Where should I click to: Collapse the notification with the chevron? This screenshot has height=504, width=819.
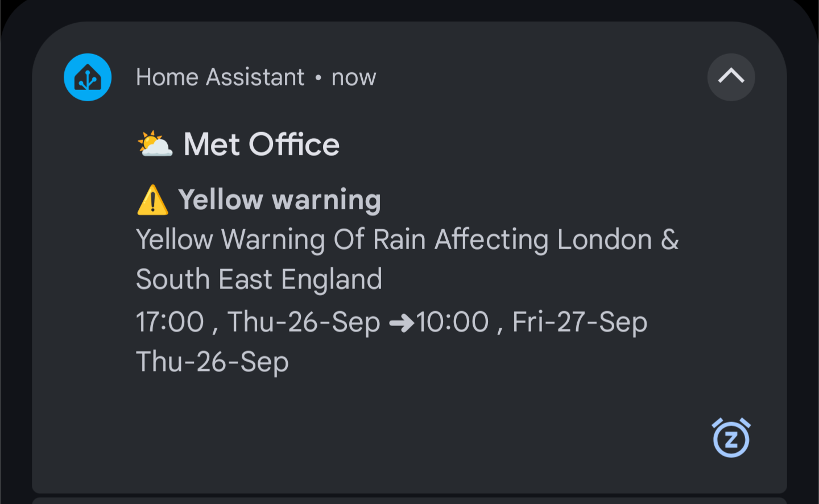731,77
